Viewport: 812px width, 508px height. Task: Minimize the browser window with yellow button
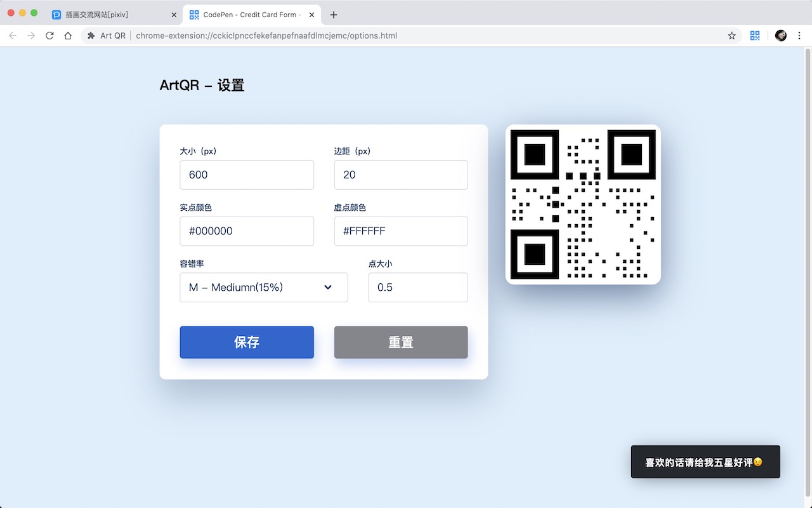(x=23, y=13)
